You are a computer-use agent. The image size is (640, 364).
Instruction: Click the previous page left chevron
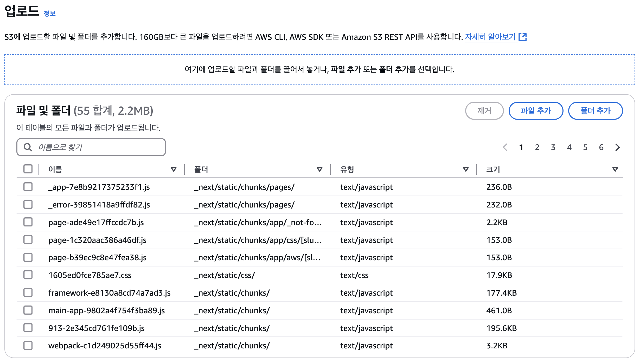(x=505, y=147)
